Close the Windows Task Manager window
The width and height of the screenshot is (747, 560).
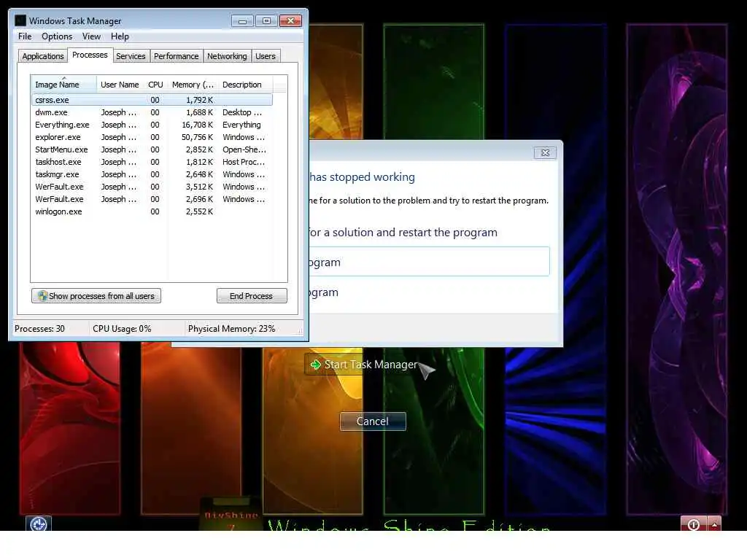coord(290,21)
